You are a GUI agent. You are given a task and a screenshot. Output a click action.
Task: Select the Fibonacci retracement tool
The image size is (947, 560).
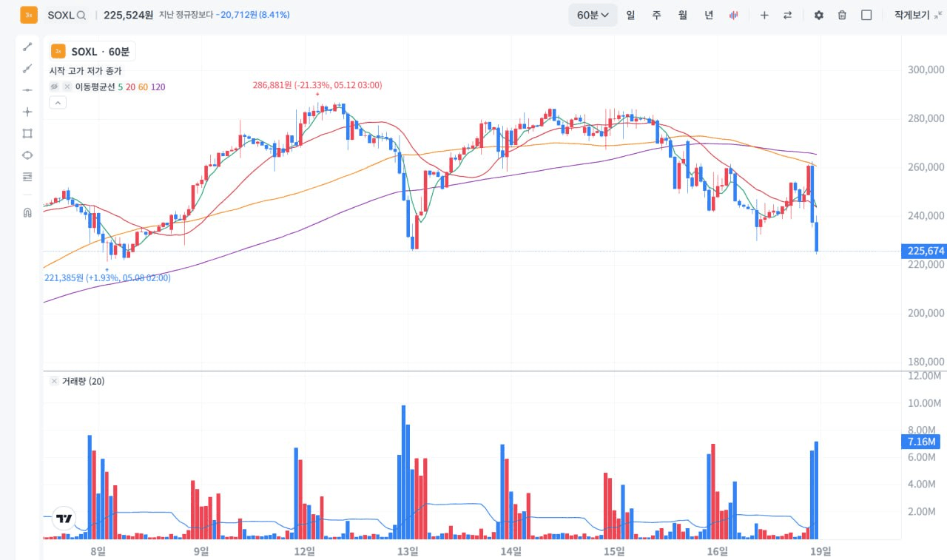27,177
